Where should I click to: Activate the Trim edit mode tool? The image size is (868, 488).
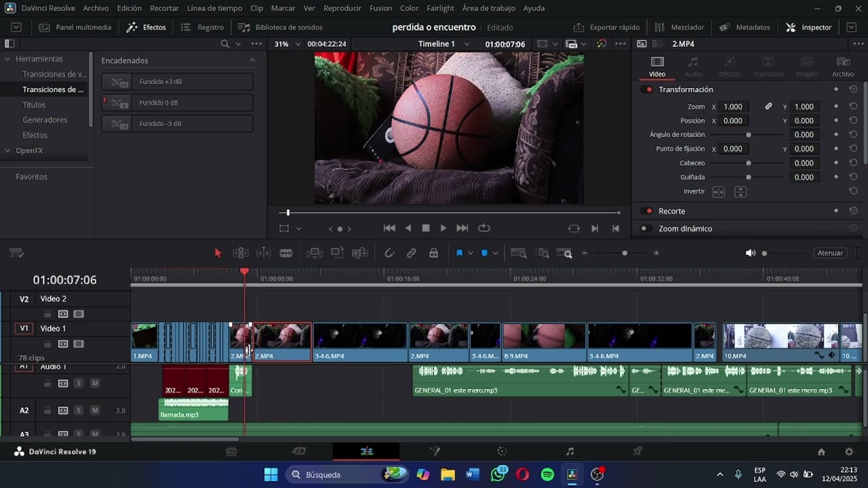pyautogui.click(x=241, y=253)
